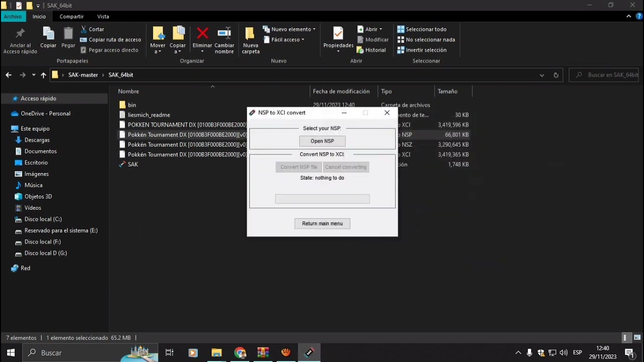
Task: Click Copiar ruta de acceso
Action: pyautogui.click(x=110, y=40)
